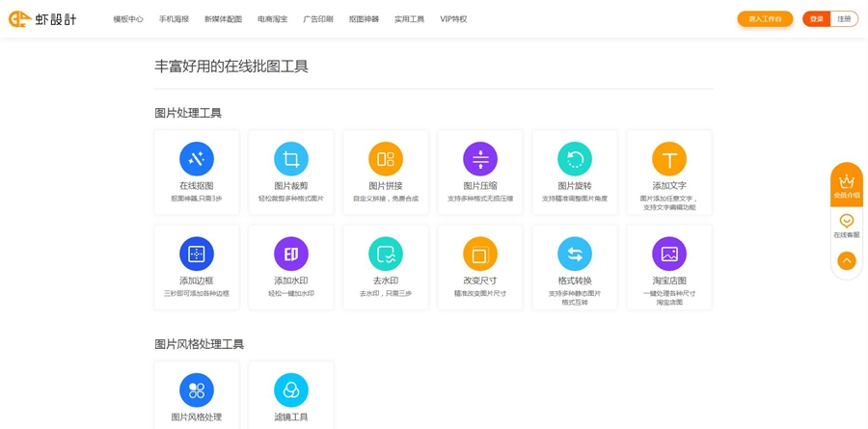
Task: Click the 淘宝店图 title label
Action: coord(669,282)
